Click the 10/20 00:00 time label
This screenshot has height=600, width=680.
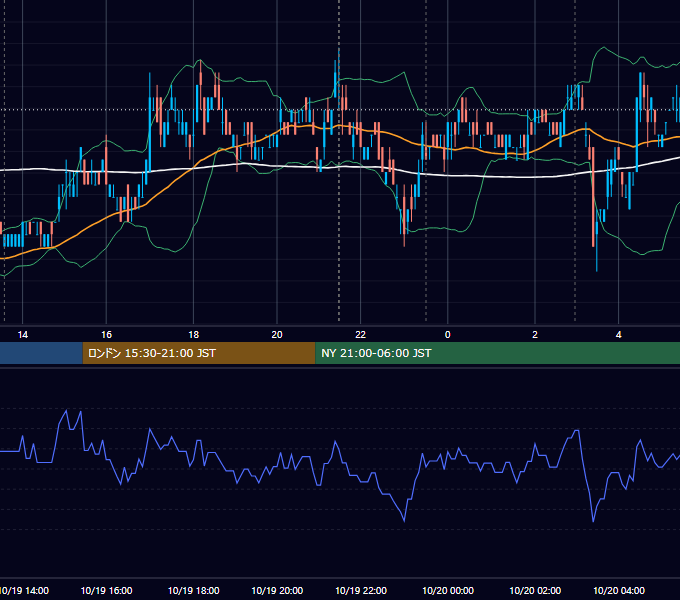click(x=448, y=590)
